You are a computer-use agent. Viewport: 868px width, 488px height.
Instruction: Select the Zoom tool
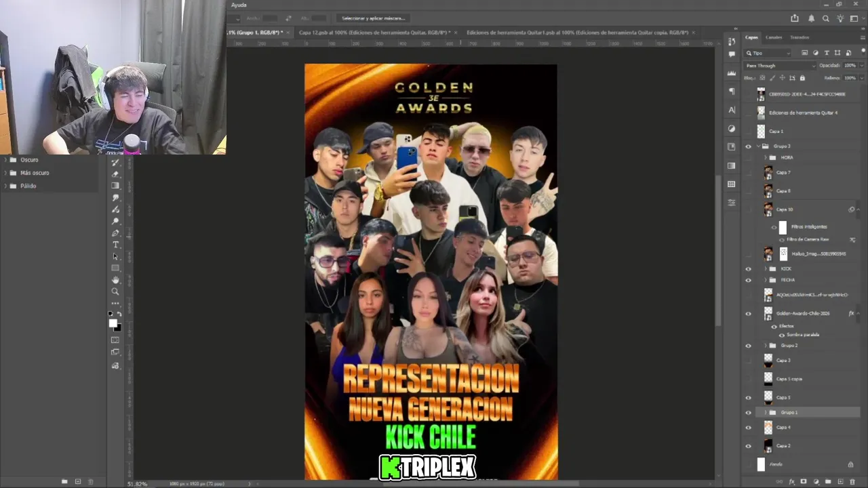pos(115,291)
